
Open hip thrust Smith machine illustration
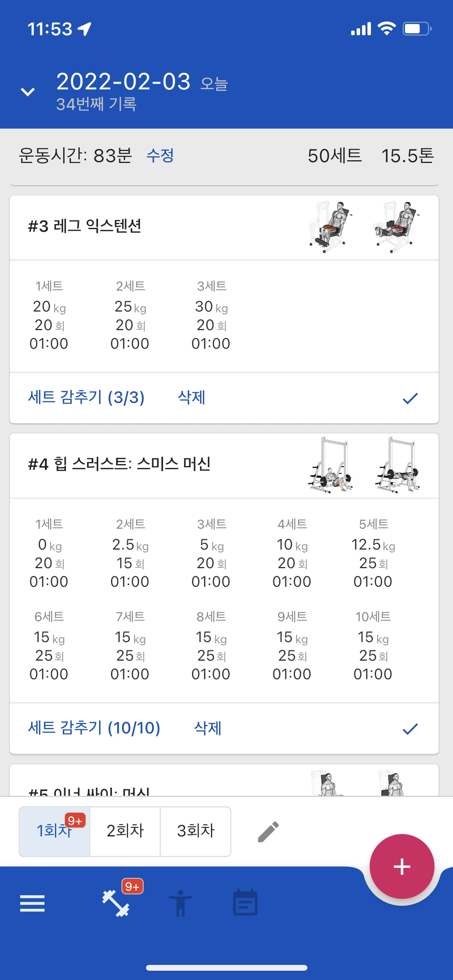pyautogui.click(x=364, y=465)
